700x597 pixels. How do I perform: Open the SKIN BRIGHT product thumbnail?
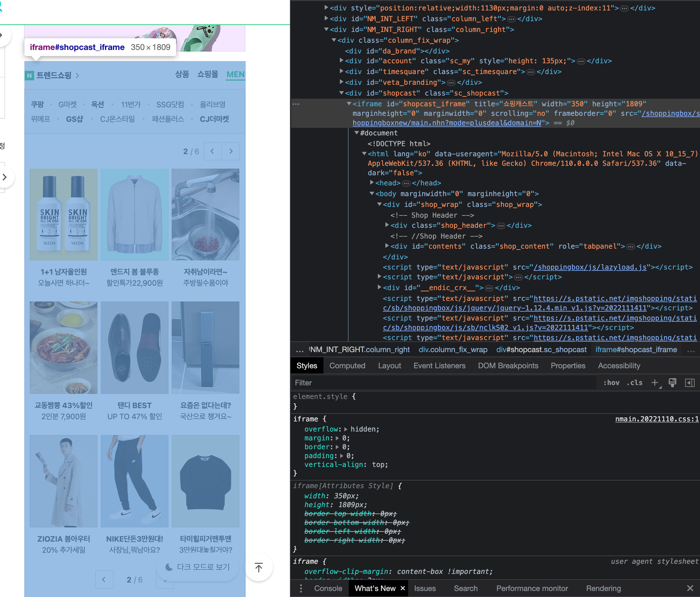pos(64,215)
